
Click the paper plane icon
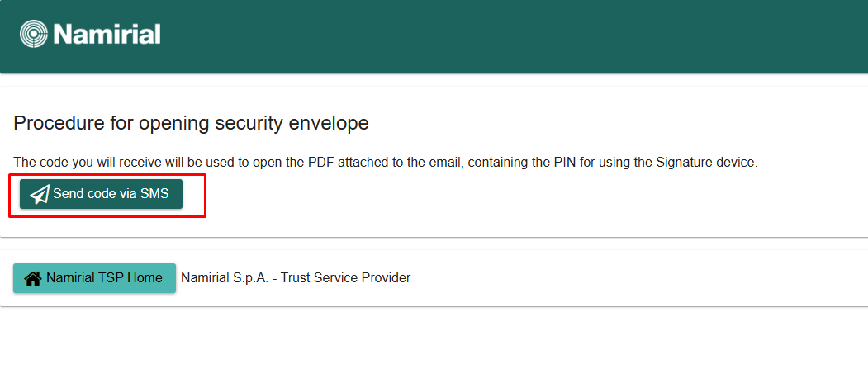tap(39, 195)
